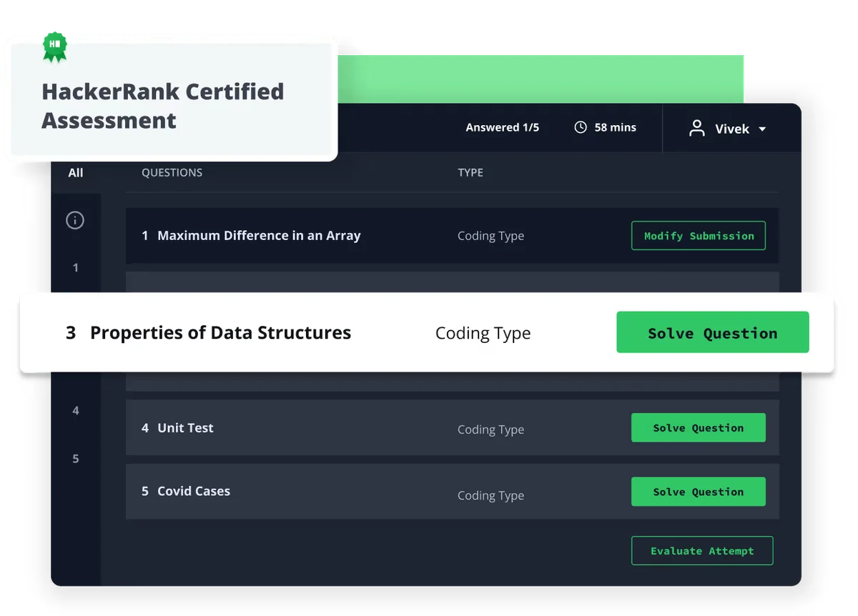Select the All tab in the sidebar
This screenshot has width=858, height=616.
76,172
